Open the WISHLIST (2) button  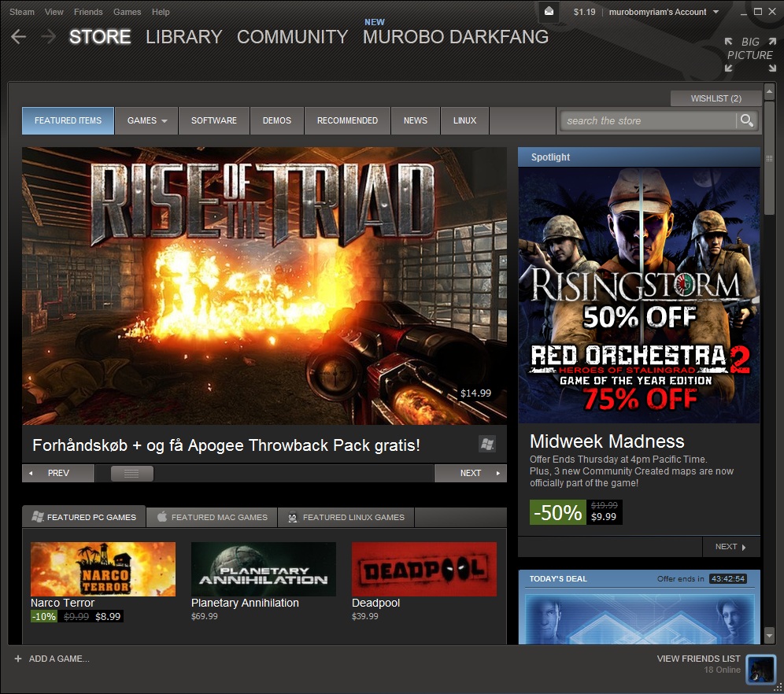[716, 98]
